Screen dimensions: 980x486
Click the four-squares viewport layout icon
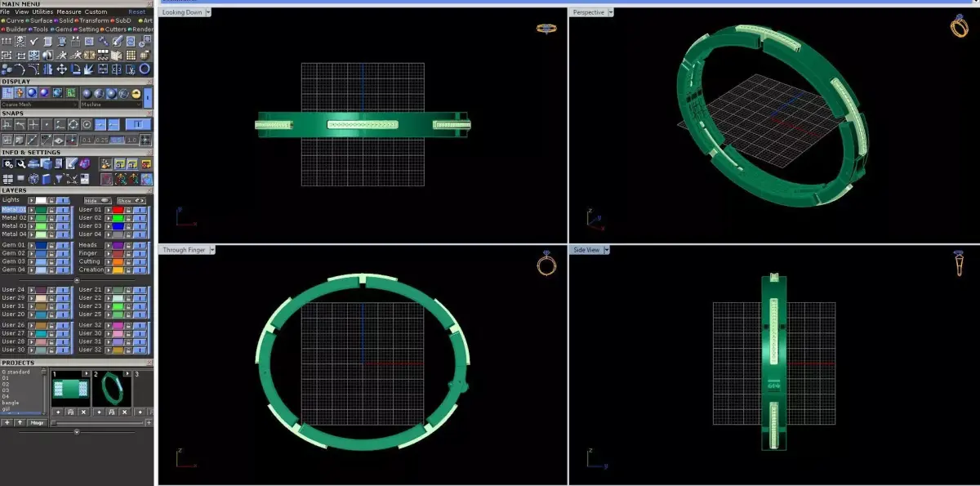(7, 178)
